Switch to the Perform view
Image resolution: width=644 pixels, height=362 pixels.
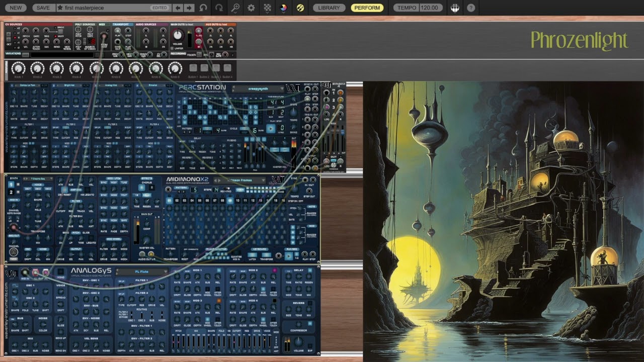(367, 8)
